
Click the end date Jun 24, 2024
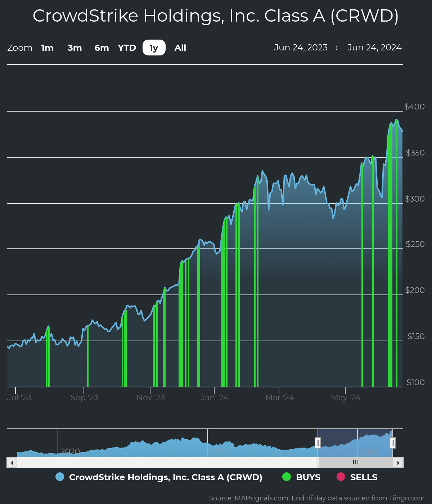374,47
